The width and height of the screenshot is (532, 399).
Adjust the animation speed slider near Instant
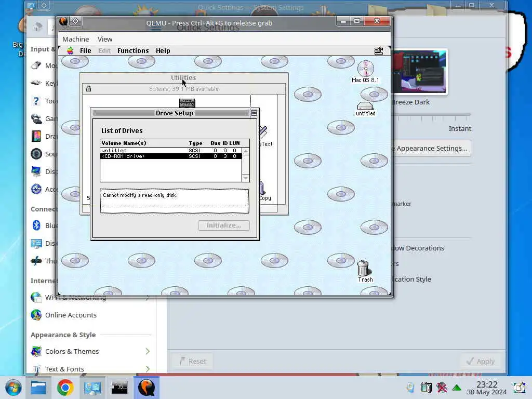[431, 114]
